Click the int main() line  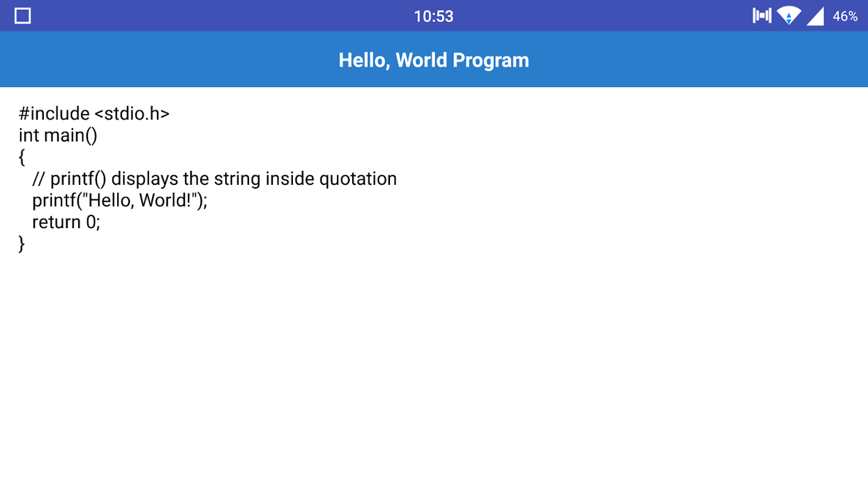pos(58,135)
